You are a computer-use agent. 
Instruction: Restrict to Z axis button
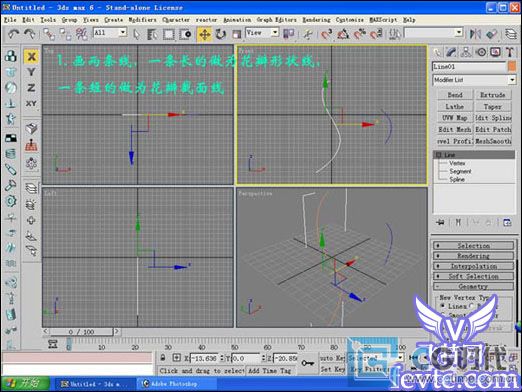[x=31, y=88]
